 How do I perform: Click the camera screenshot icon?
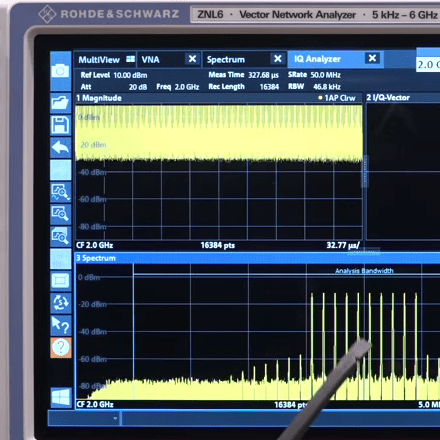click(60, 71)
